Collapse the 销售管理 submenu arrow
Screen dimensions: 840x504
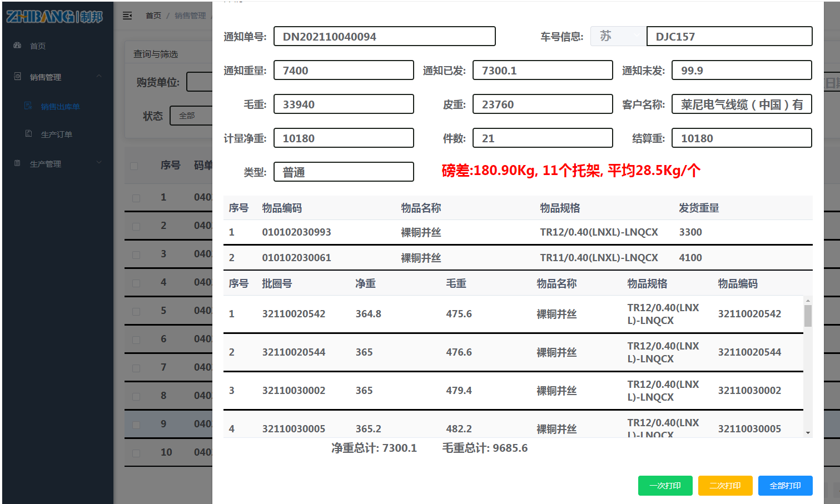(99, 77)
